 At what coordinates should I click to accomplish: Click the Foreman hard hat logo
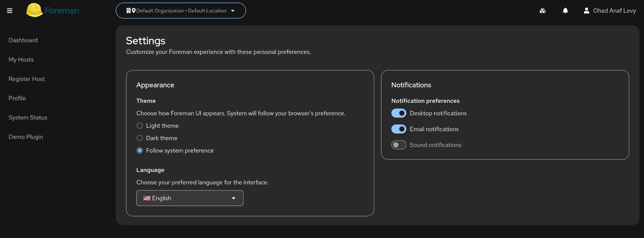(34, 10)
